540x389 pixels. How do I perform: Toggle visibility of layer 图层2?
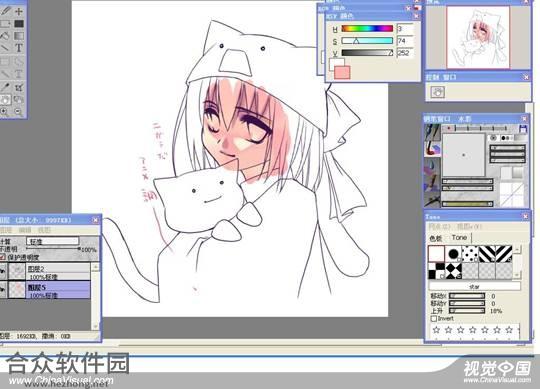click(3, 272)
